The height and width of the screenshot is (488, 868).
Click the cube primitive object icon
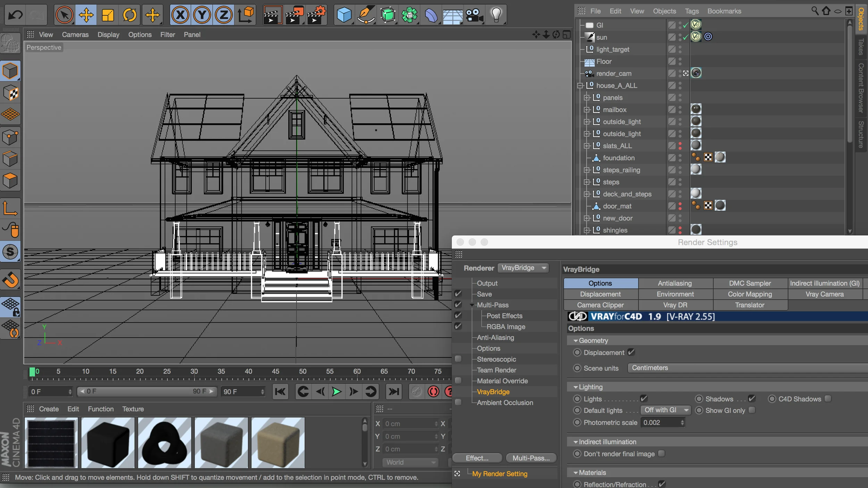coord(344,15)
